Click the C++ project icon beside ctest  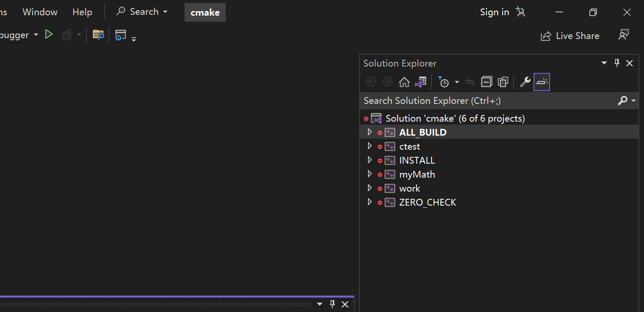click(390, 146)
